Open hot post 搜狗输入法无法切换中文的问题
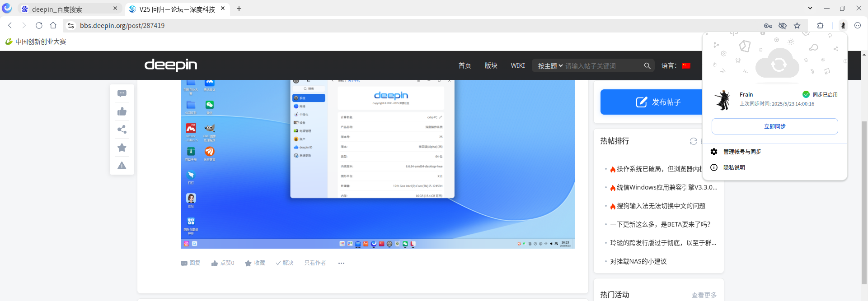The image size is (868, 301). coord(661,206)
